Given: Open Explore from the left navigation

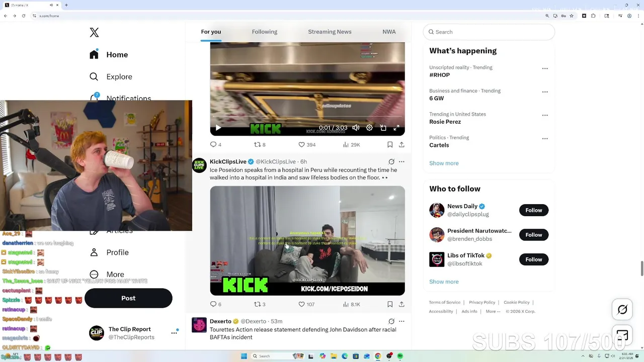Looking at the screenshot, I should pyautogui.click(x=111, y=77).
